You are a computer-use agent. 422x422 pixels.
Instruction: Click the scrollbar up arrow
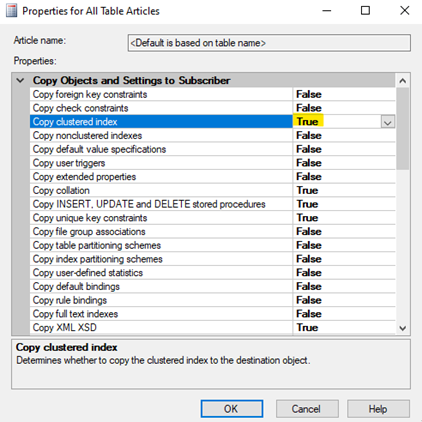[403, 81]
